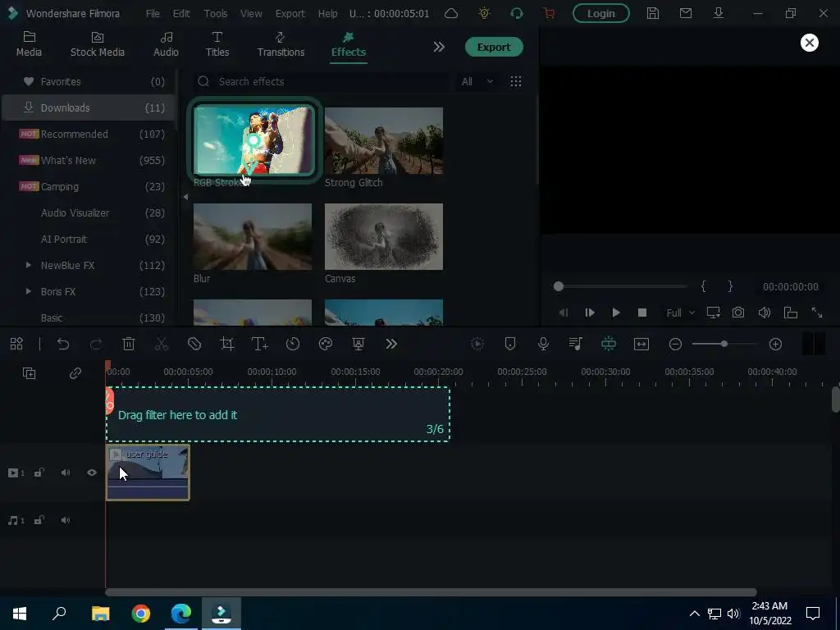Expand the NewBlue FX category
This screenshot has width=840, height=630.
click(x=29, y=265)
